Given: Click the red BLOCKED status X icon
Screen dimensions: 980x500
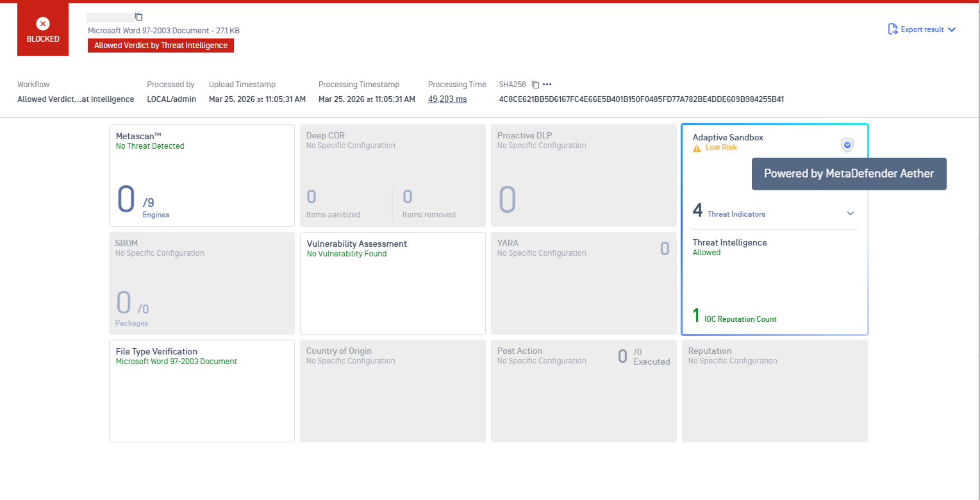Looking at the screenshot, I should 43,24.
